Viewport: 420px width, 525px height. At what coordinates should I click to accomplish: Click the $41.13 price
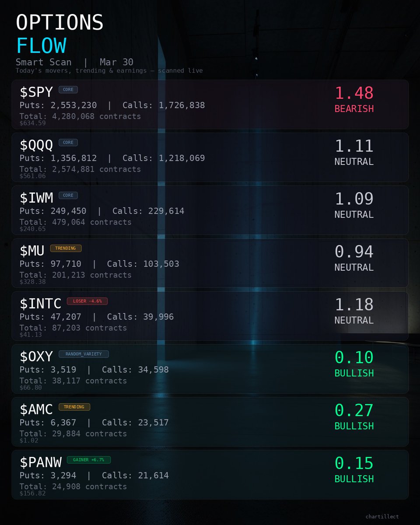coord(31,335)
